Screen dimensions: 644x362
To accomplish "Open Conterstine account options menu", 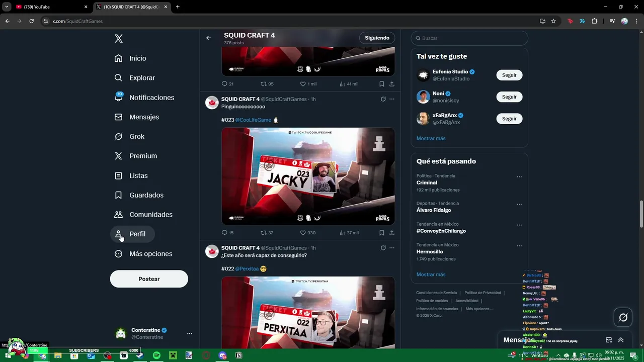I will point(190,333).
